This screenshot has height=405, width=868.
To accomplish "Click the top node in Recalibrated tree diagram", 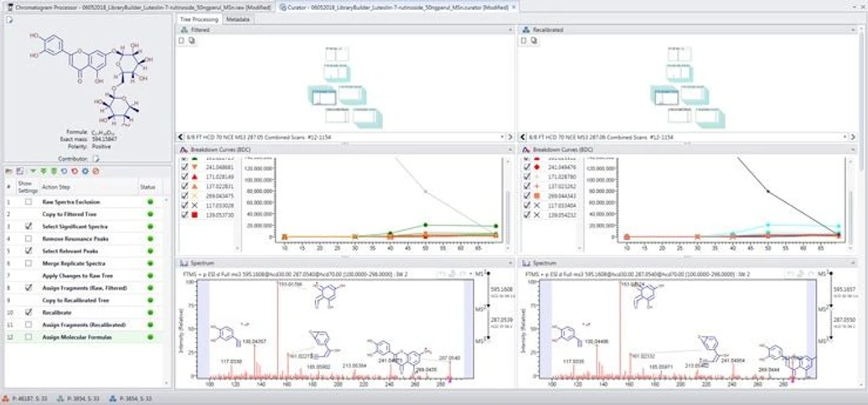I will click(679, 54).
